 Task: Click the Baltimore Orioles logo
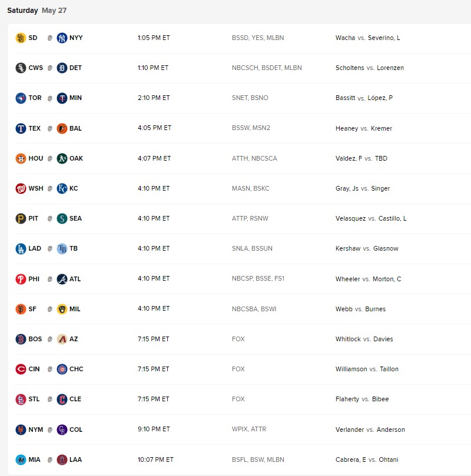pyautogui.click(x=61, y=128)
